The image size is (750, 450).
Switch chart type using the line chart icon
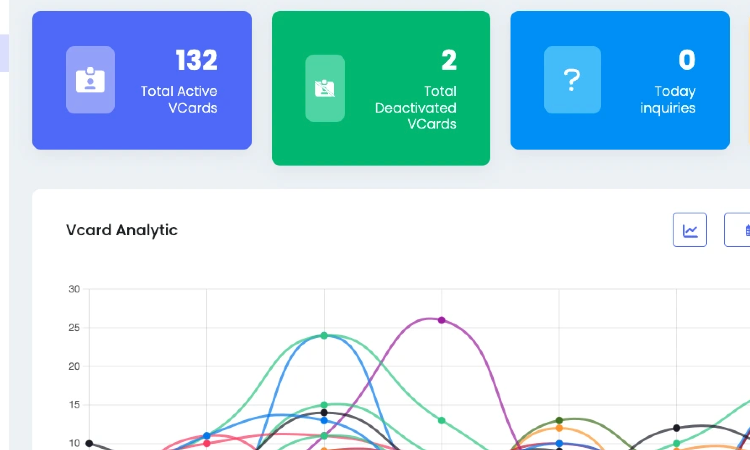[690, 230]
